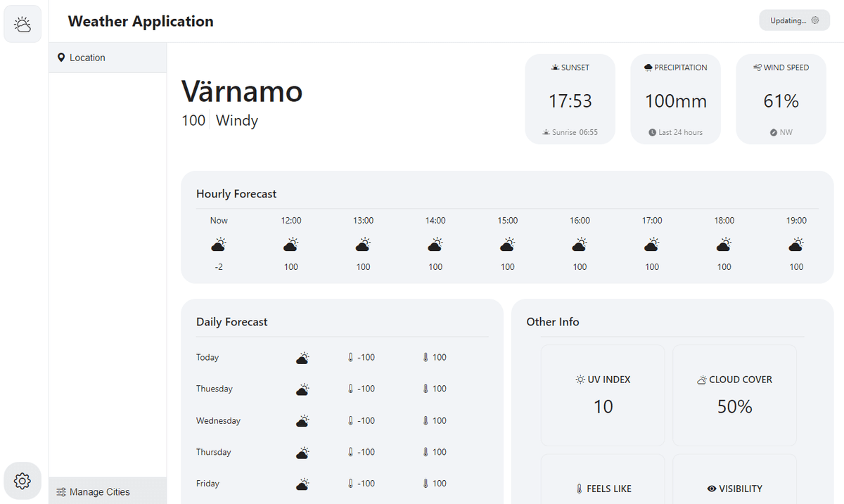Select the Location tab in sidebar

pos(108,58)
